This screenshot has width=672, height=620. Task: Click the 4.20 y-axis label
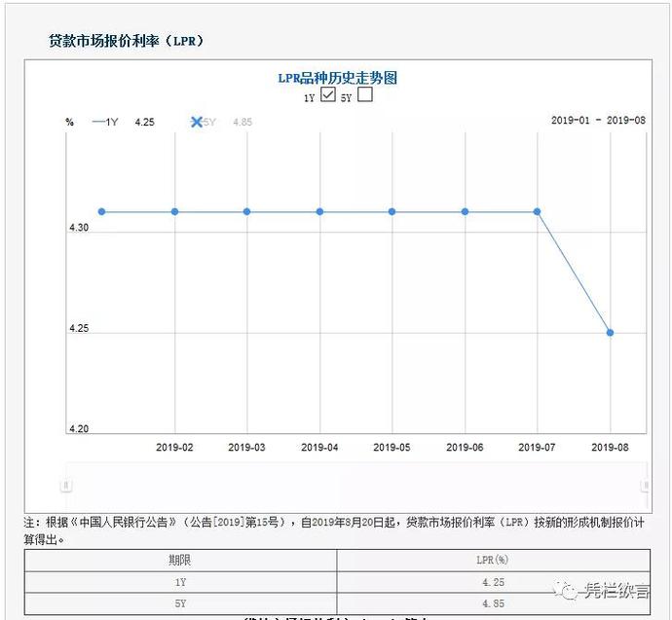[79, 428]
